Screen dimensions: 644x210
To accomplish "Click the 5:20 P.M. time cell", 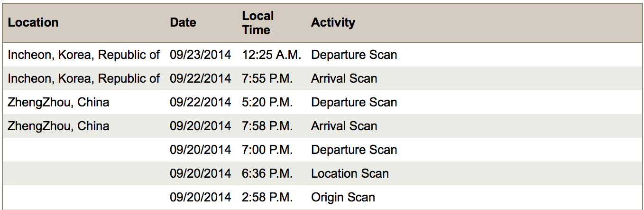I will [267, 102].
